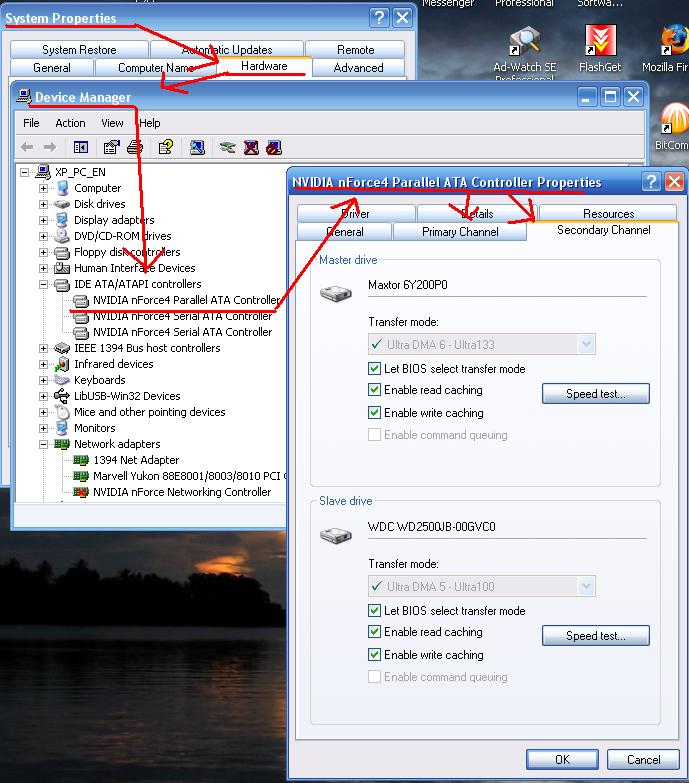Click the XP_PC_EN computer root icon
Viewport: 689px width, 783px height.
43,172
